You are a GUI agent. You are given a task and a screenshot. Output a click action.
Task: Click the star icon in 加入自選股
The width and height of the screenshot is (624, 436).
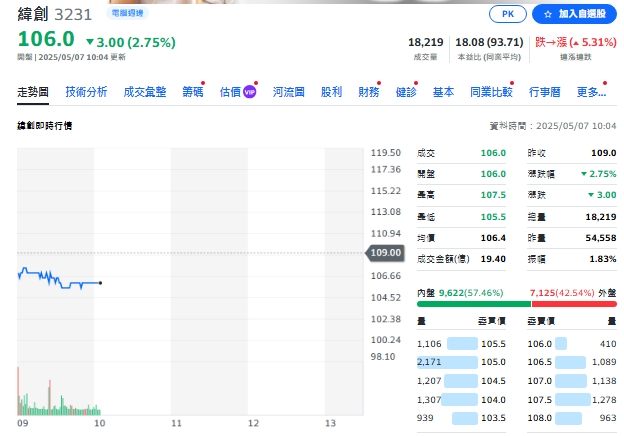click(548, 14)
